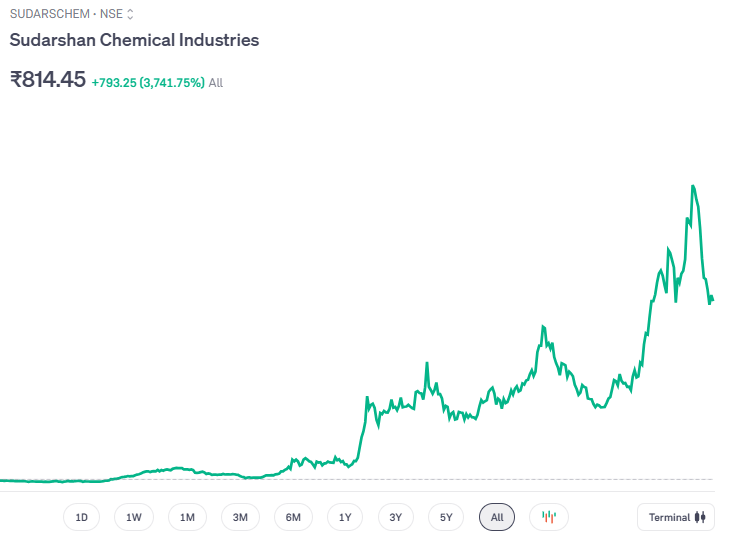Select the 1D time range

point(82,517)
